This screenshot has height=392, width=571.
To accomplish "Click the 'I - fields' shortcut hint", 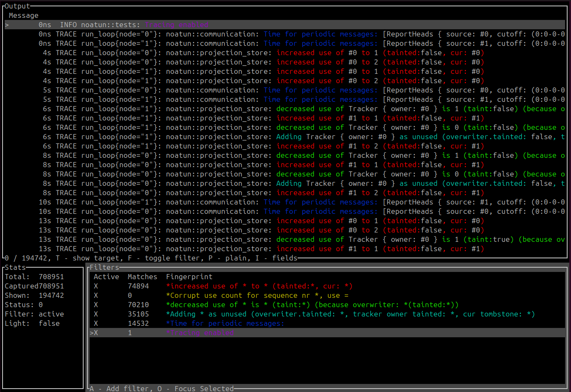I will (x=276, y=258).
